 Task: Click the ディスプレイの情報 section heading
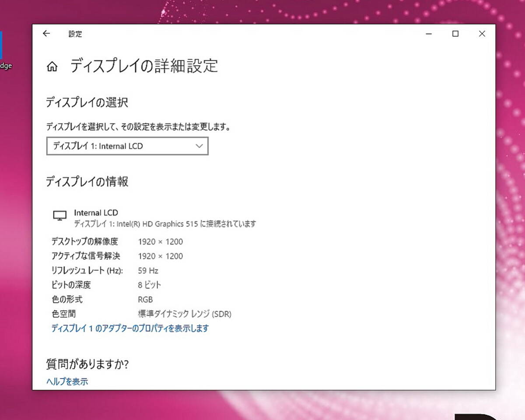(87, 182)
